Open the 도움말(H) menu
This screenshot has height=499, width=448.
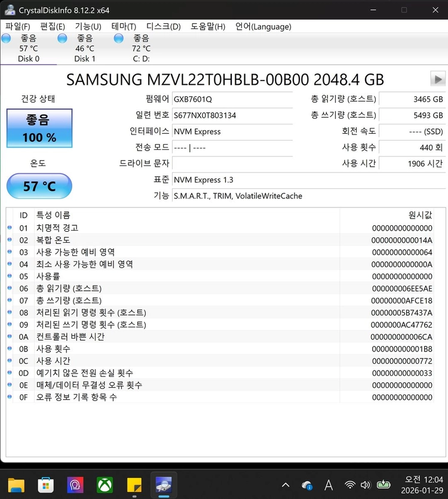(x=208, y=26)
